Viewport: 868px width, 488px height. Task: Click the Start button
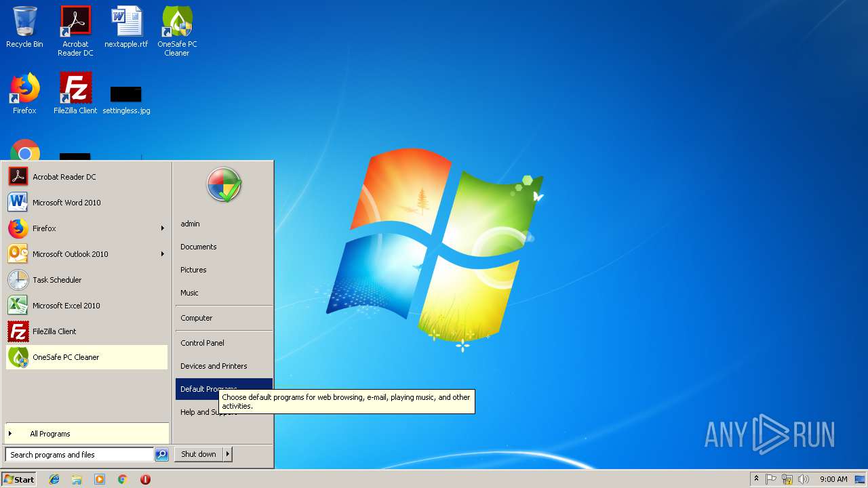pos(20,479)
